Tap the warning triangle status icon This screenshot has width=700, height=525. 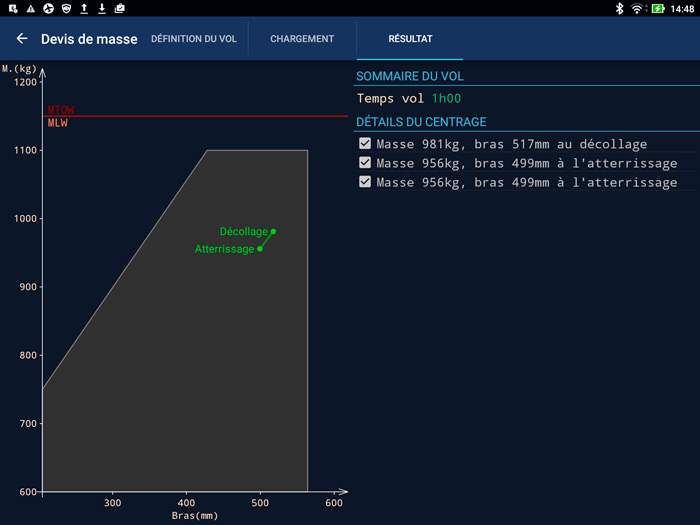pyautogui.click(x=29, y=8)
